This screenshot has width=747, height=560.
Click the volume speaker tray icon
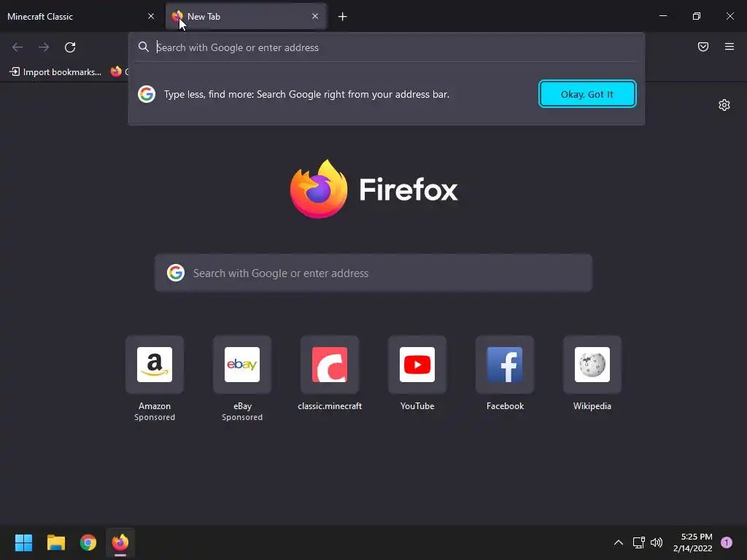coord(657,542)
